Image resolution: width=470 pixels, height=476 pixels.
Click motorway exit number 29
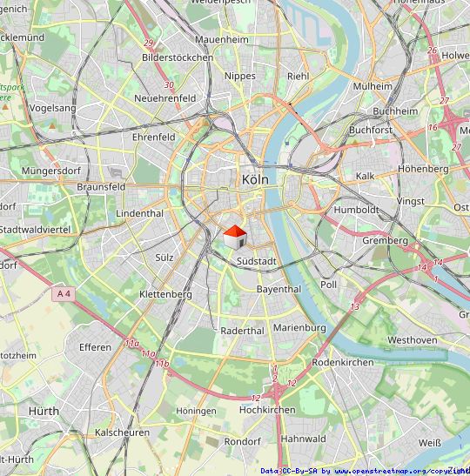pos(149,44)
